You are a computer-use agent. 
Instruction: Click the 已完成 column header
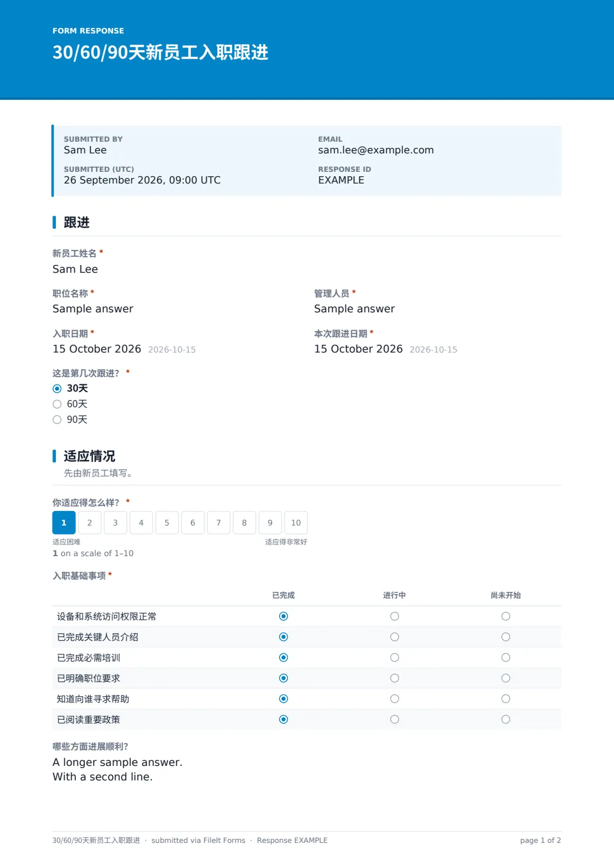point(284,595)
